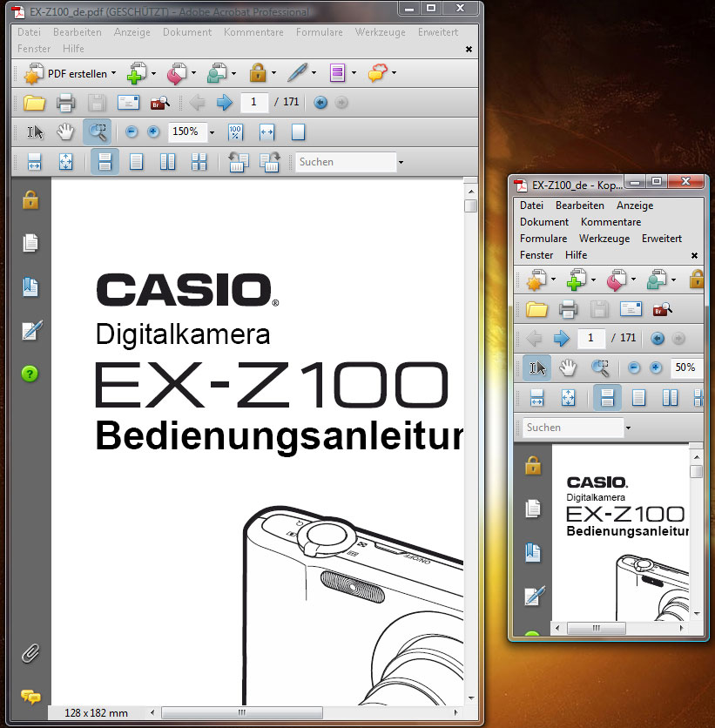The height and width of the screenshot is (728, 715).
Task: Click the search binoculars icon in large window
Action: (x=159, y=103)
